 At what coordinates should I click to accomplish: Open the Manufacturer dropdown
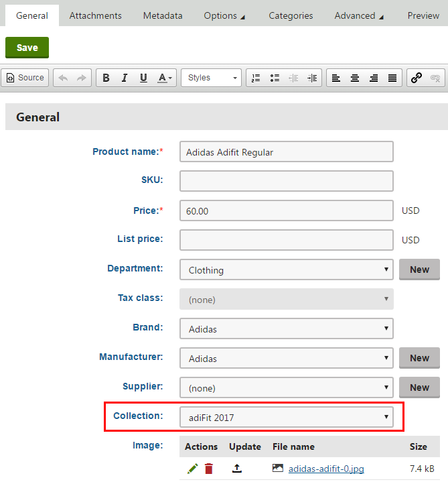pyautogui.click(x=287, y=358)
